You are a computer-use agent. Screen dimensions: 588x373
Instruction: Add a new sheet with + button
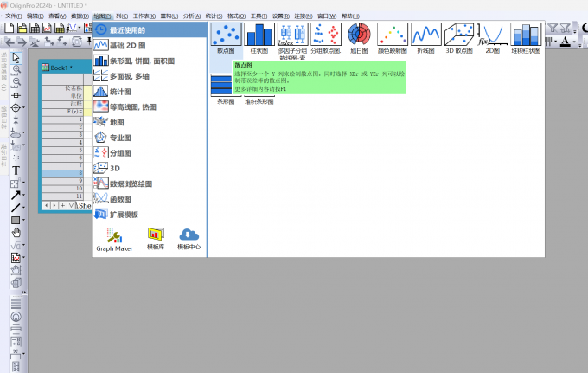[62, 205]
